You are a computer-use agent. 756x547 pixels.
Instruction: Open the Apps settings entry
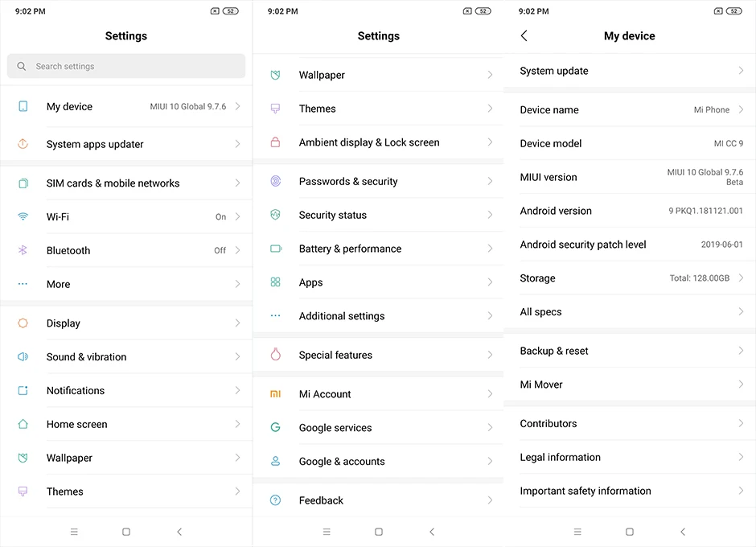point(378,282)
